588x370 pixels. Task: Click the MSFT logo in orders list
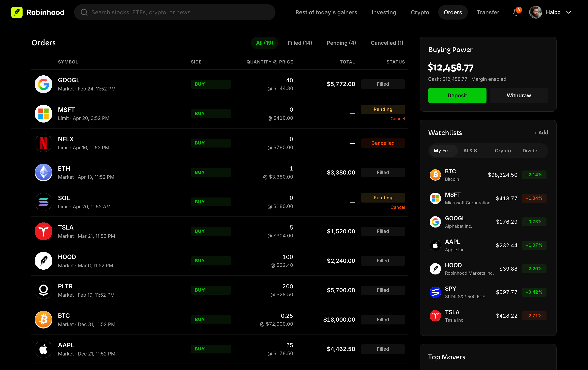(43, 114)
